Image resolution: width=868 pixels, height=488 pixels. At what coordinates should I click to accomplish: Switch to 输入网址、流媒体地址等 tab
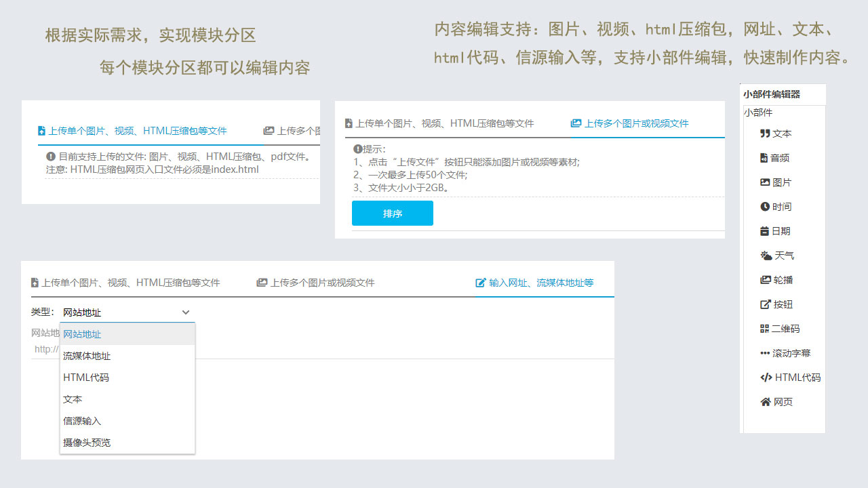click(534, 283)
